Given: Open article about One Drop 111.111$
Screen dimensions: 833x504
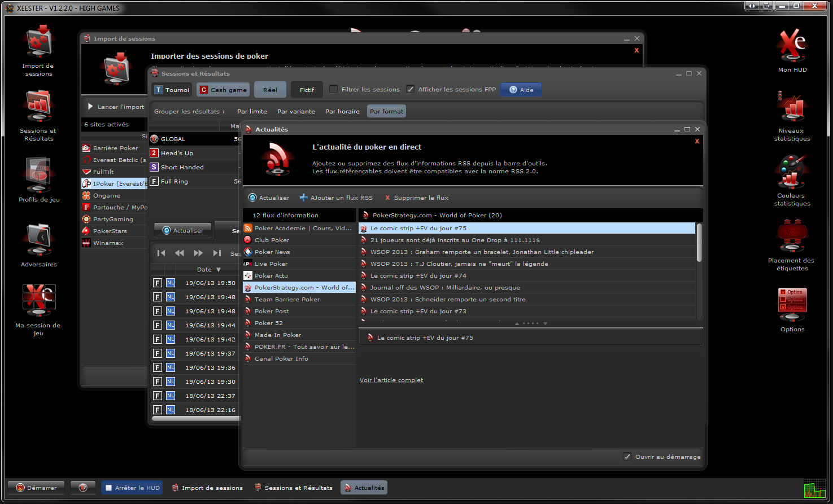Looking at the screenshot, I should click(527, 240).
